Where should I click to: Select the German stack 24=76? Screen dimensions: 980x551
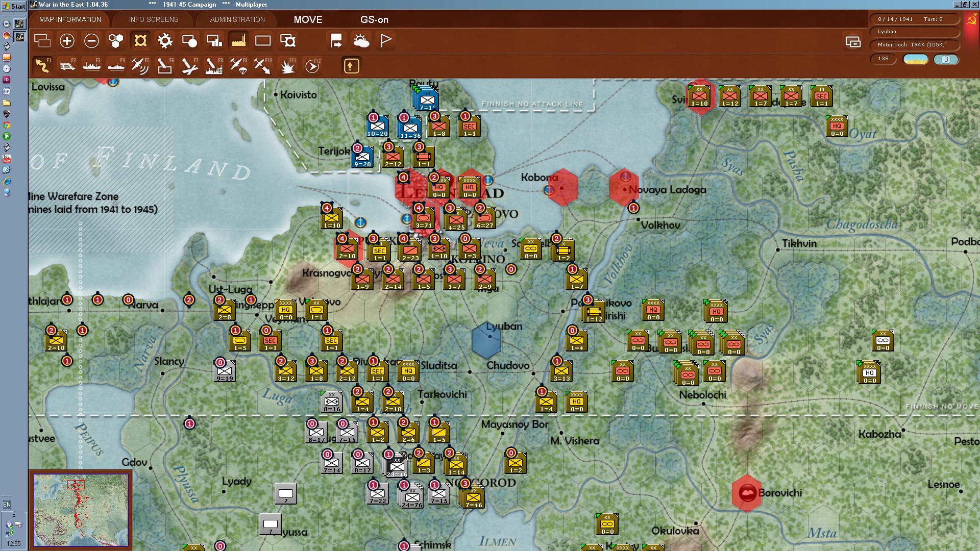[x=411, y=496]
